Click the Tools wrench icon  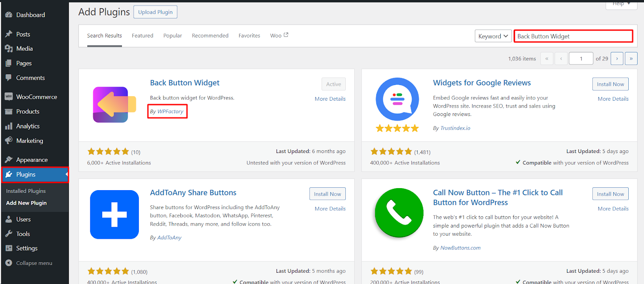pos(8,234)
